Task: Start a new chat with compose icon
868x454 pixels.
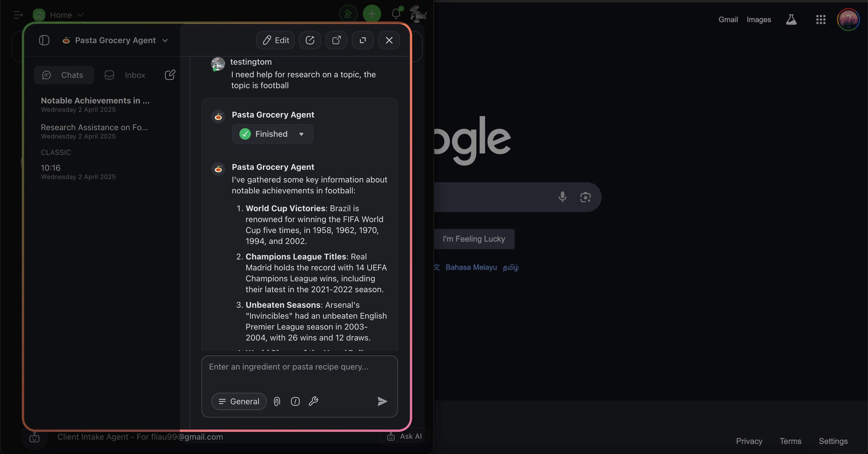Action: click(170, 74)
